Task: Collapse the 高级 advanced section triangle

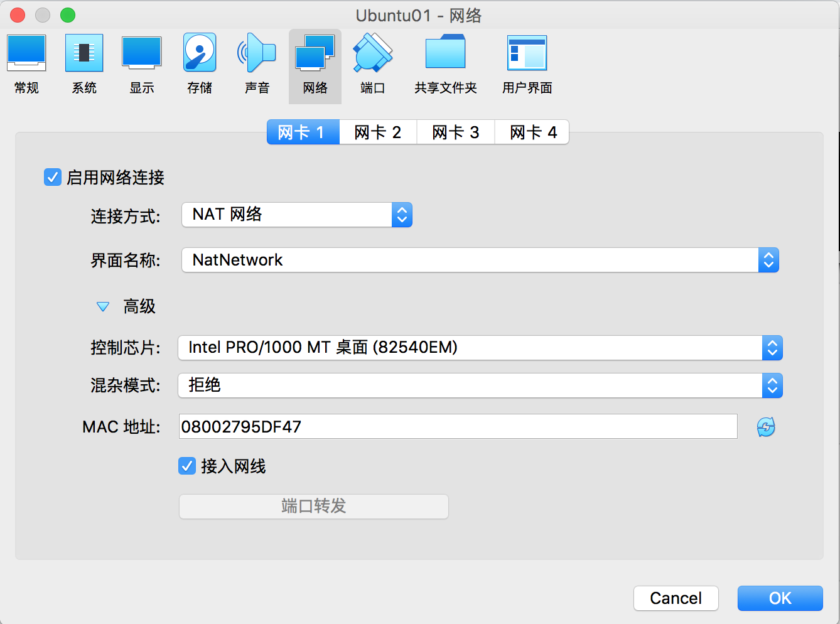Action: tap(103, 307)
